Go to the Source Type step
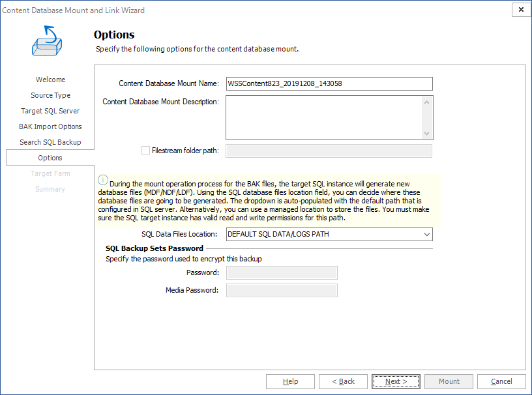 click(x=50, y=95)
